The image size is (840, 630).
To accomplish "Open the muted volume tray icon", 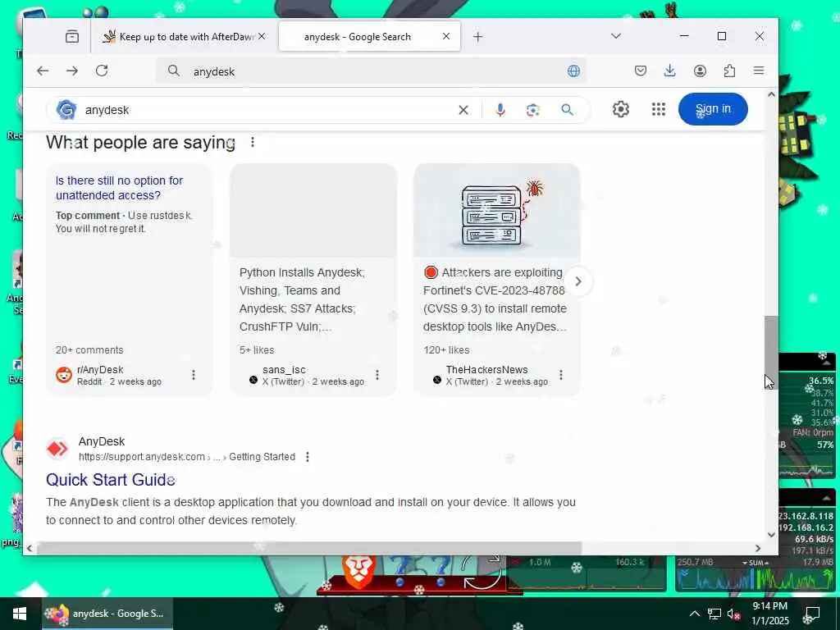I will (733, 614).
